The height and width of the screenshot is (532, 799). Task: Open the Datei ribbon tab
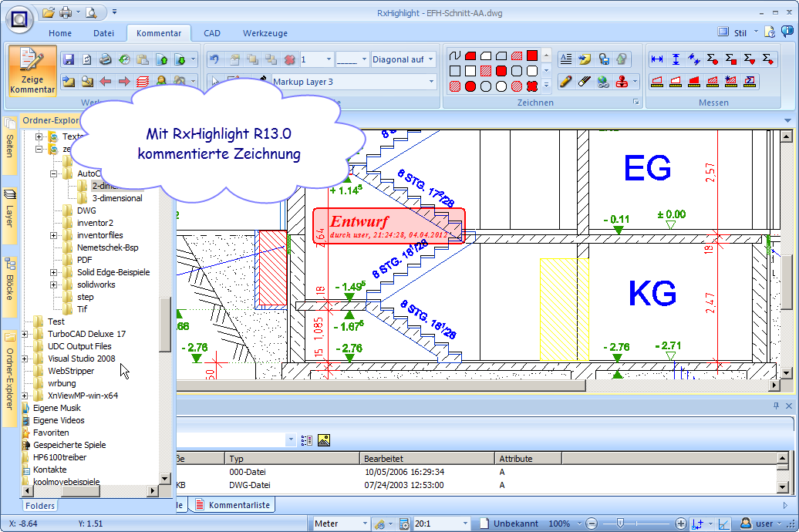[x=103, y=33]
